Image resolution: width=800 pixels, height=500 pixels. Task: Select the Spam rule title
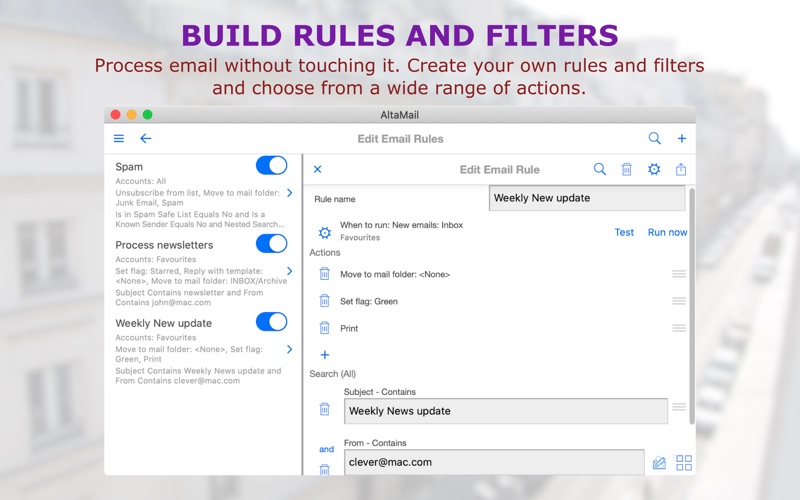tap(129, 167)
